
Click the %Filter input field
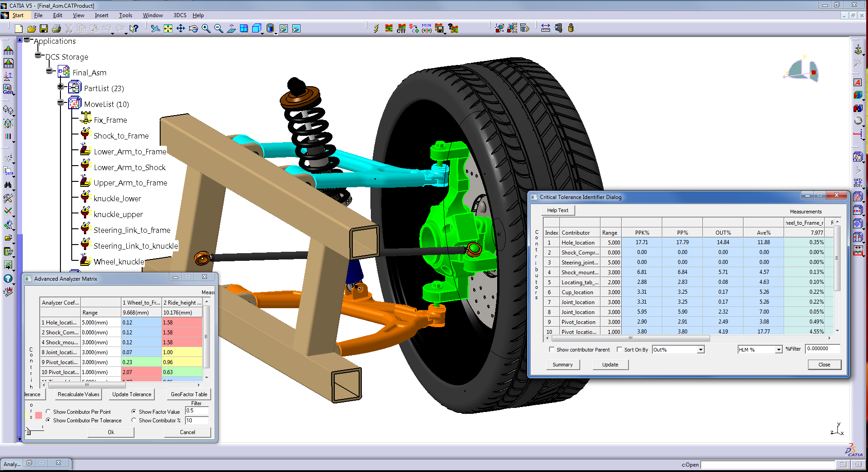coord(822,349)
